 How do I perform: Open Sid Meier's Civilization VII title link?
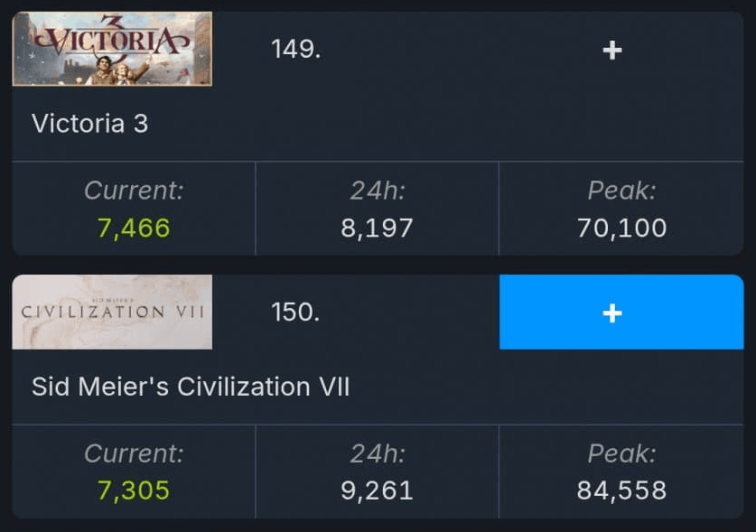coord(191,387)
